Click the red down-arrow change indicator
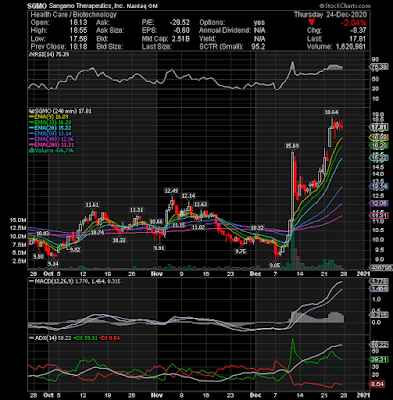The width and height of the screenshot is (393, 400). click(x=311, y=23)
